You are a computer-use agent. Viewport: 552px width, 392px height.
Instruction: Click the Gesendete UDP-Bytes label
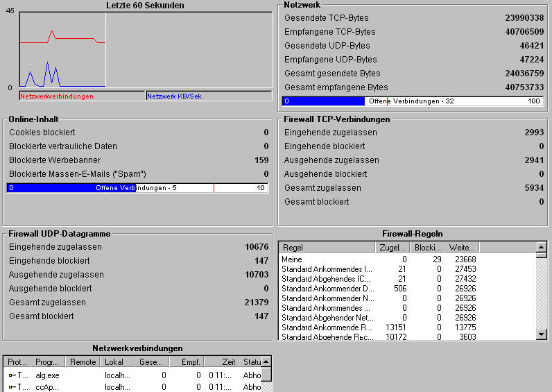(327, 45)
